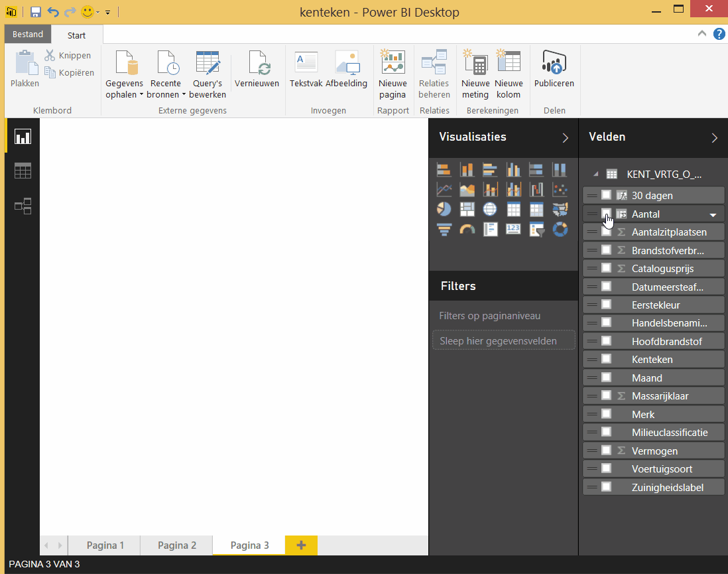Select multi-row card visualization
728x574 pixels.
pos(490,229)
